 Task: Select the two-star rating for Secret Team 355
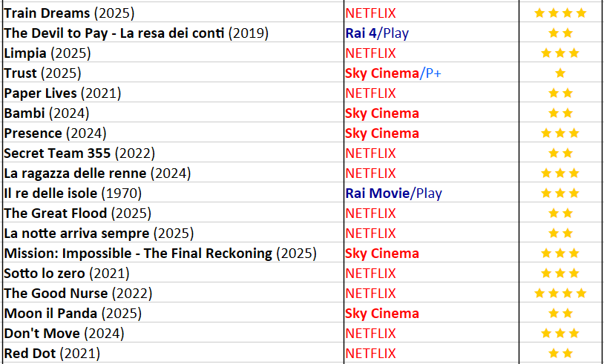(560, 153)
